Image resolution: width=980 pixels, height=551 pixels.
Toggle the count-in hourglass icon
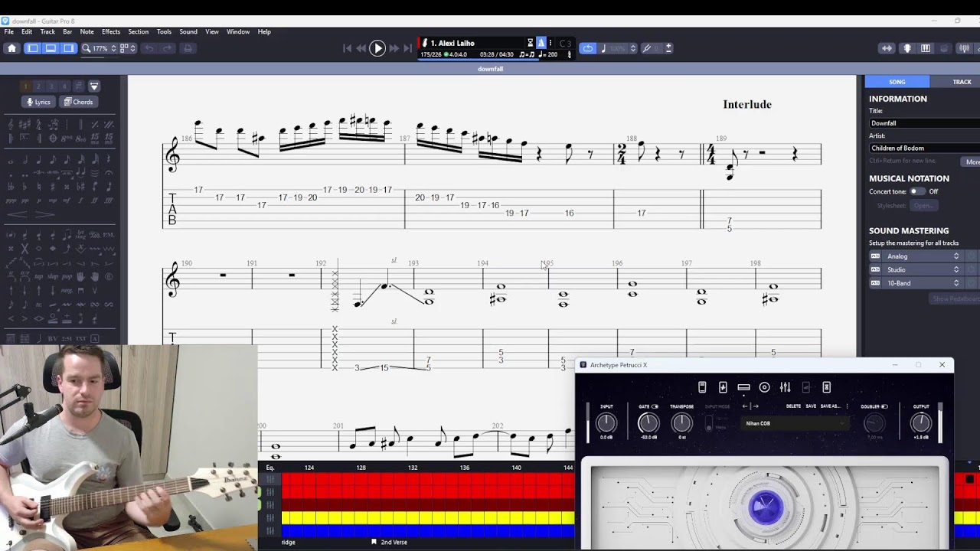(x=530, y=43)
